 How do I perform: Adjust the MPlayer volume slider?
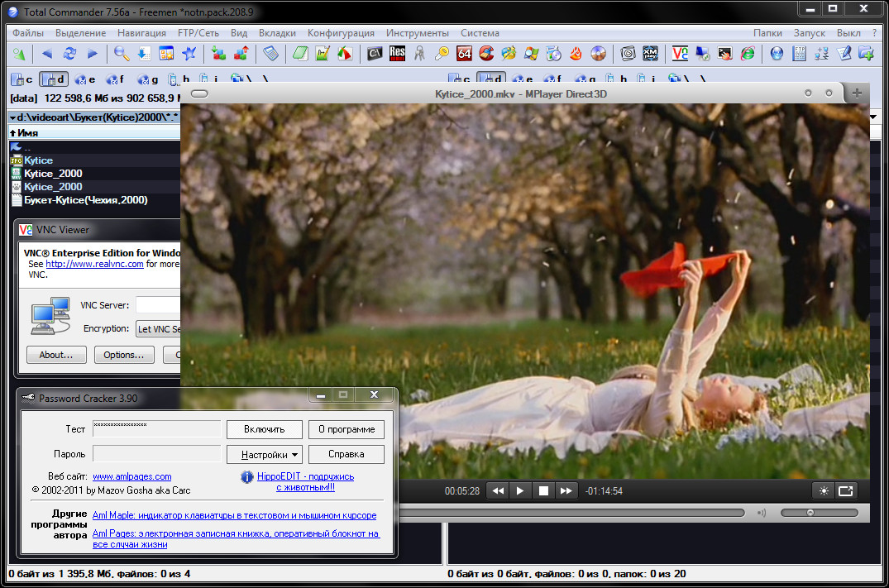[810, 513]
